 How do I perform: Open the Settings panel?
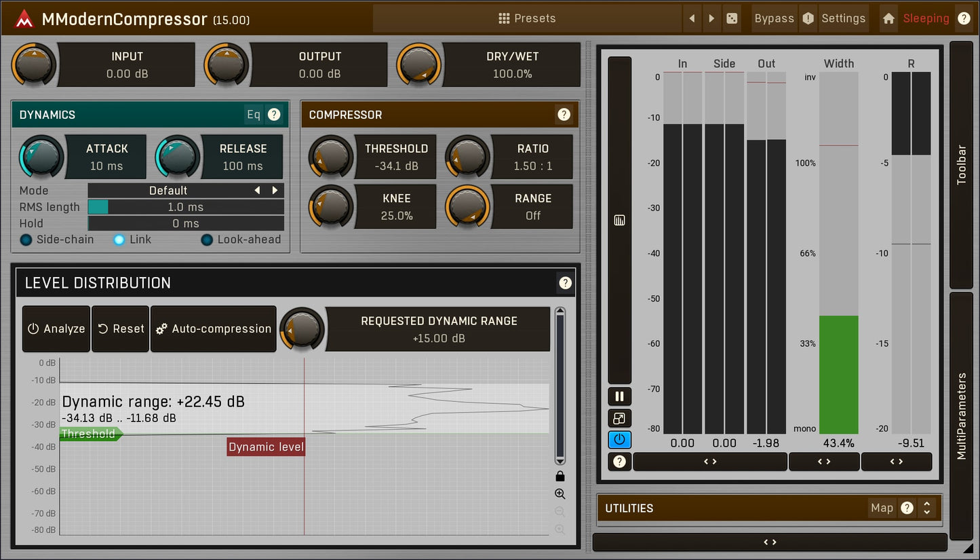point(843,18)
